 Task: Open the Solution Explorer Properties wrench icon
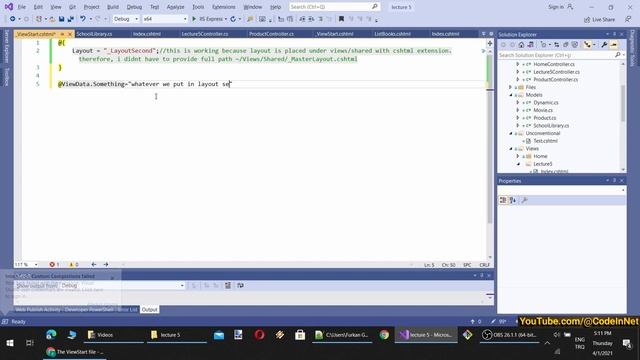[604, 44]
